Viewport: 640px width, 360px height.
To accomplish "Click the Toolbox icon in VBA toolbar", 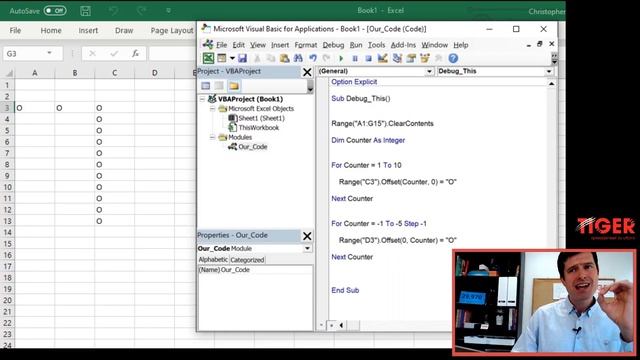I will 439,58.
